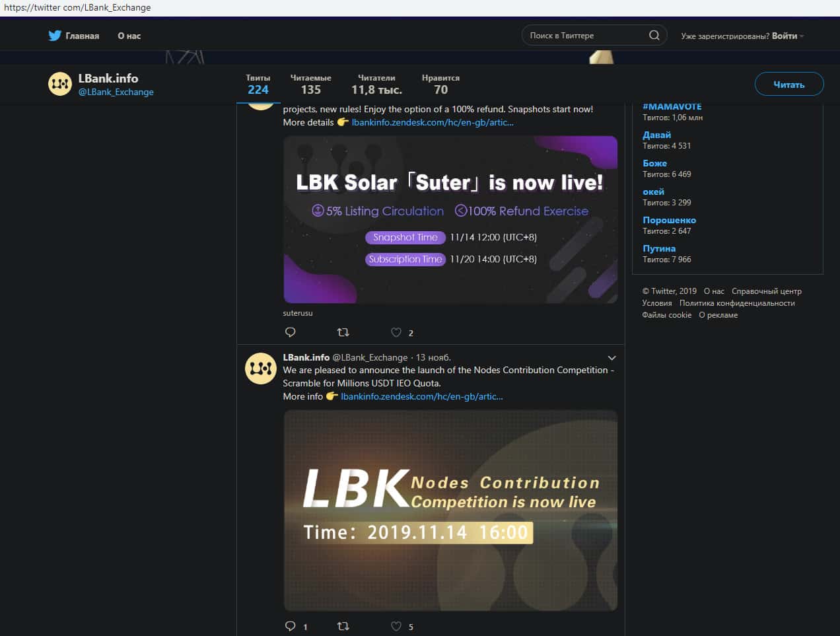Viewport: 840px width, 636px height.
Task: Click the suterusu caption text
Action: (x=298, y=313)
